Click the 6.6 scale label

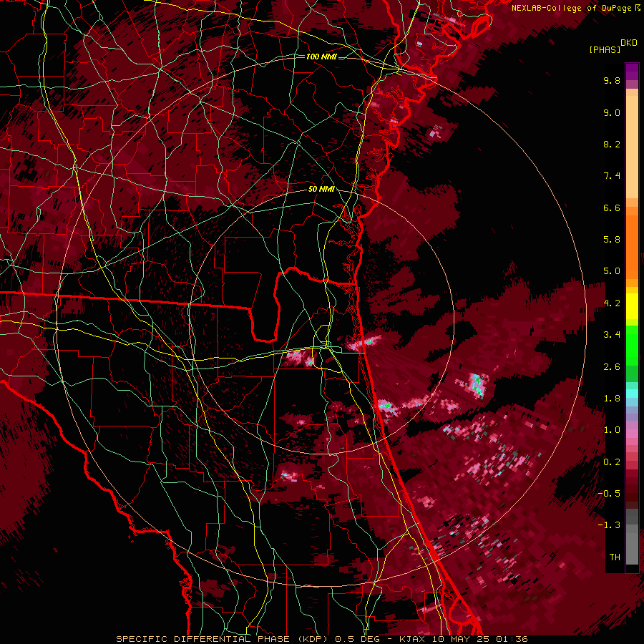coord(612,208)
